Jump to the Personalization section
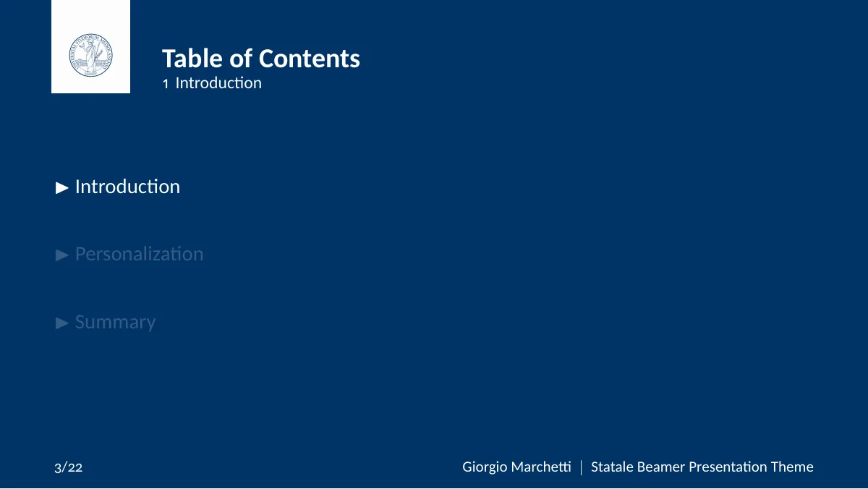The width and height of the screenshot is (868, 489). pos(139,254)
